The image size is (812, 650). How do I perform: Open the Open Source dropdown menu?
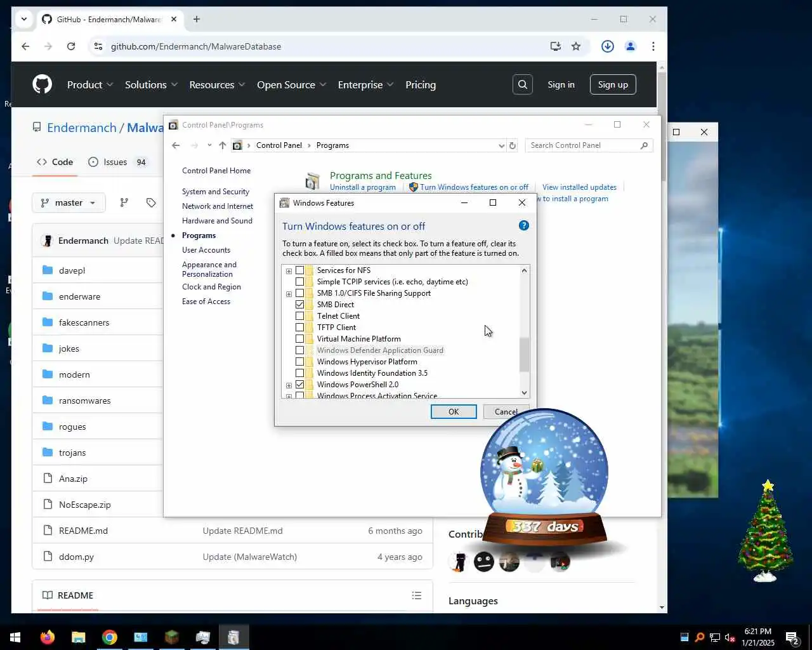[x=291, y=84]
